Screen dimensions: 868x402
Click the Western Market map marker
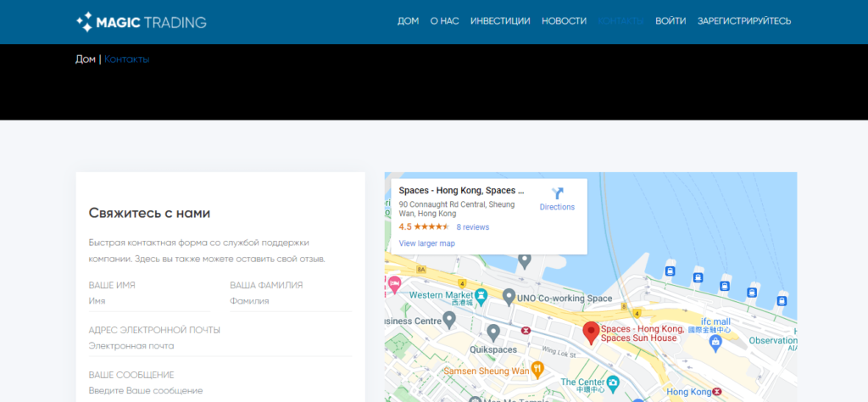click(481, 296)
